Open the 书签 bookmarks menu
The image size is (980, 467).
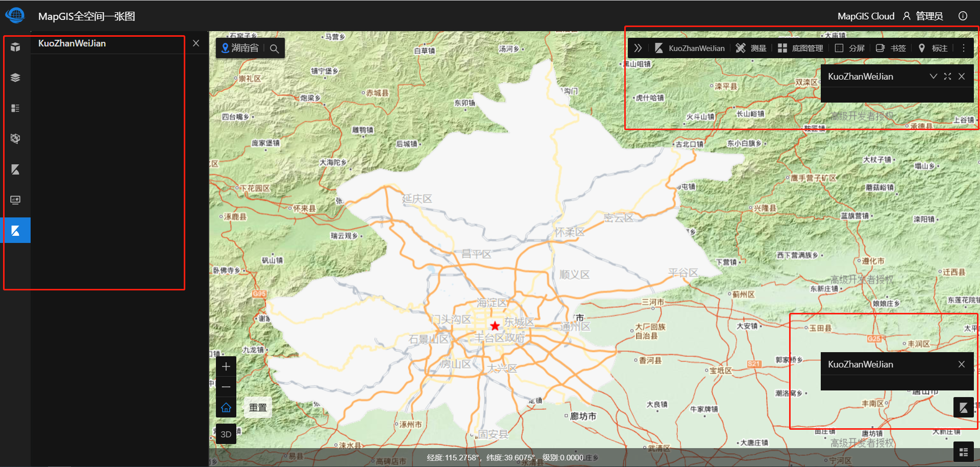coord(890,47)
